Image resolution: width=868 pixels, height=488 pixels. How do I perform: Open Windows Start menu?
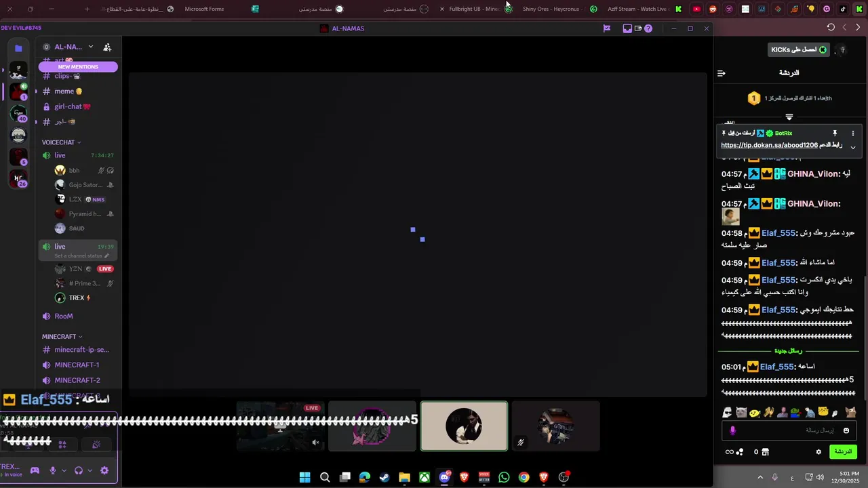(x=305, y=477)
